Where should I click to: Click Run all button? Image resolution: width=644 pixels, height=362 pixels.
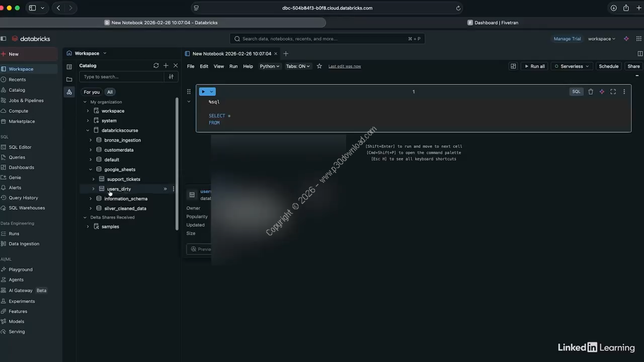(x=535, y=66)
